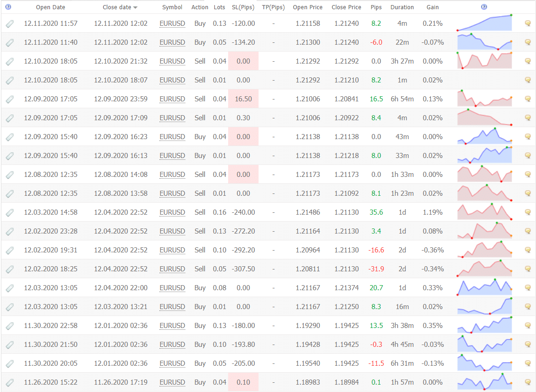Viewport: 536px width, 392px height.
Task: Click the mini chart for the 0.21% gain trade
Action: [484, 23]
